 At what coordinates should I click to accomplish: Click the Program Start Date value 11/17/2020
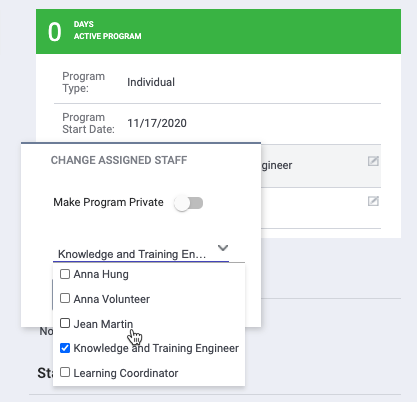click(x=157, y=123)
